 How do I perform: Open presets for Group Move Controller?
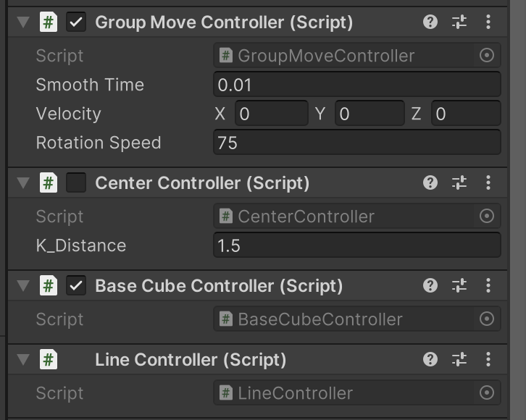coord(459,22)
